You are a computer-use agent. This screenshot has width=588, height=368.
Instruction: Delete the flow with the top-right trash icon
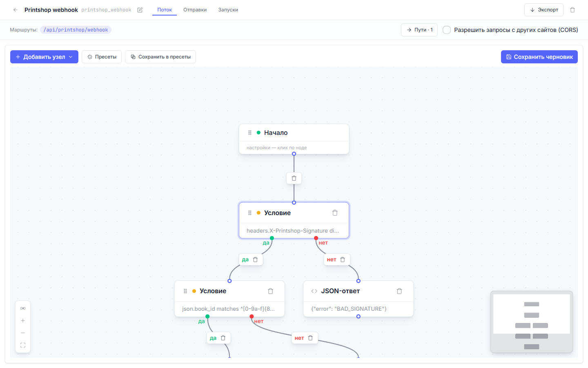(x=572, y=10)
